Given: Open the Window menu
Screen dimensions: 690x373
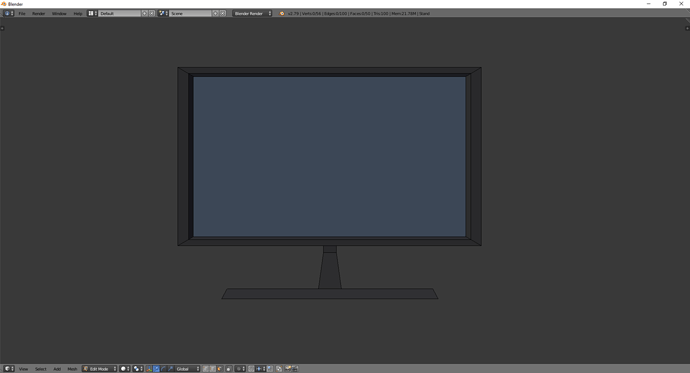Looking at the screenshot, I should point(59,13).
